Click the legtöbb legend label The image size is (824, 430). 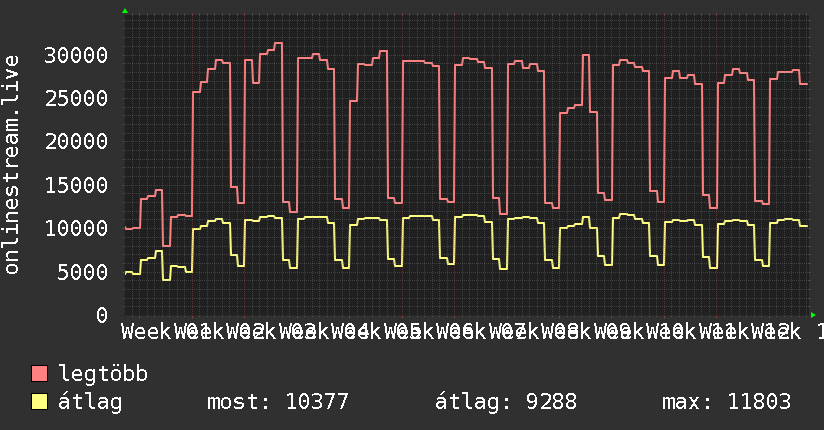pos(103,374)
